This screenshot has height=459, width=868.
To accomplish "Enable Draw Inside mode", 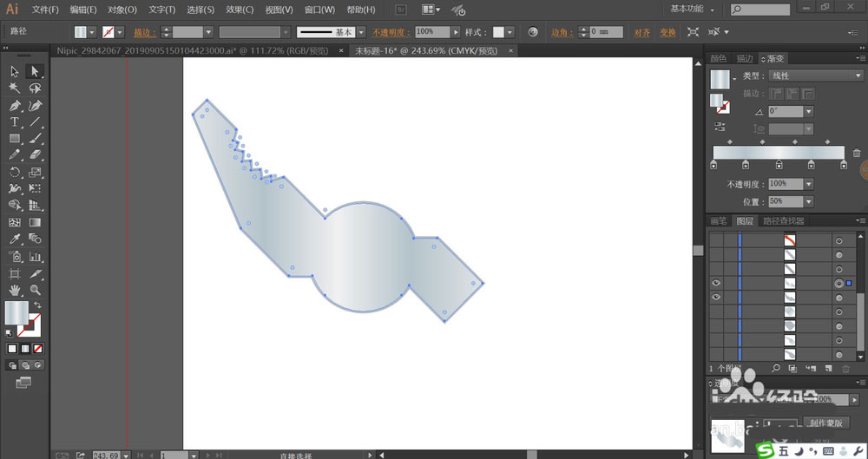I will point(37,365).
